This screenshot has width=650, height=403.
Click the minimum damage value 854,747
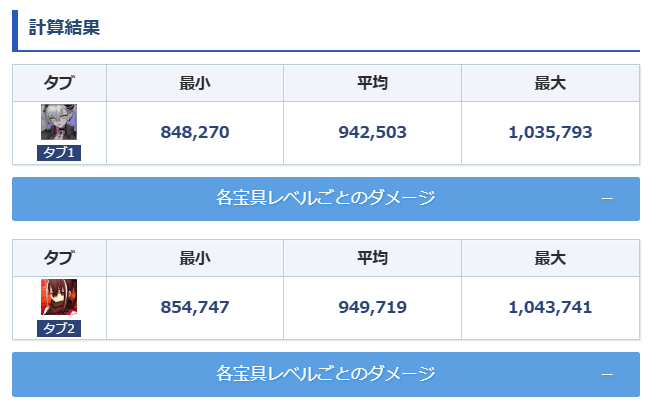195,307
